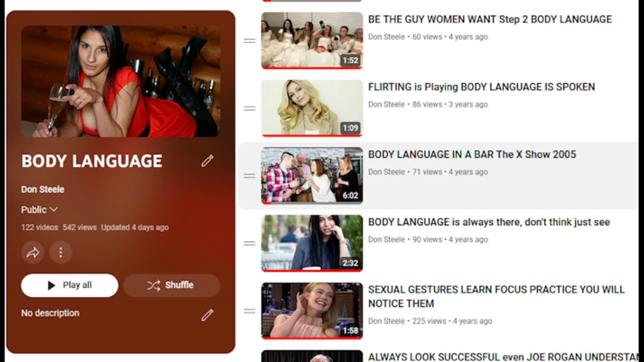This screenshot has height=362, width=644.
Task: Shuffle the playlist
Action: (x=172, y=285)
